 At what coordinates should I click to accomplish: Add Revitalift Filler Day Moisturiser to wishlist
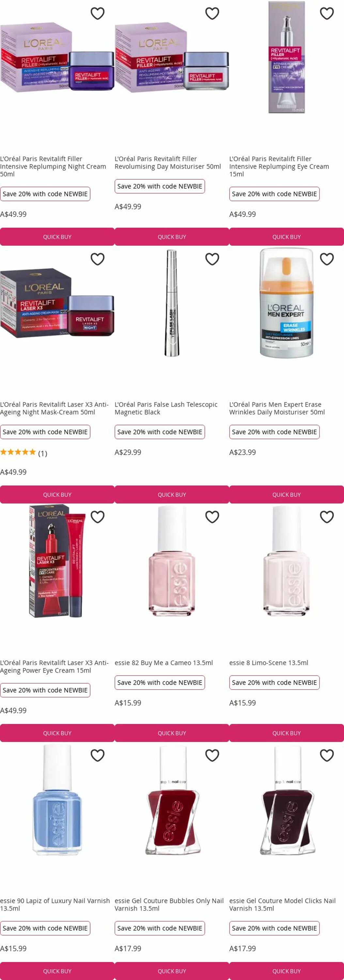click(x=212, y=13)
